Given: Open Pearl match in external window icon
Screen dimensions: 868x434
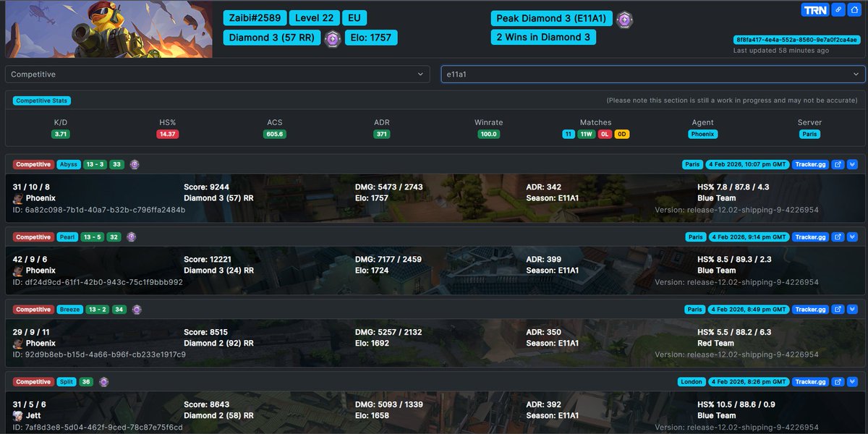Looking at the screenshot, I should [838, 237].
